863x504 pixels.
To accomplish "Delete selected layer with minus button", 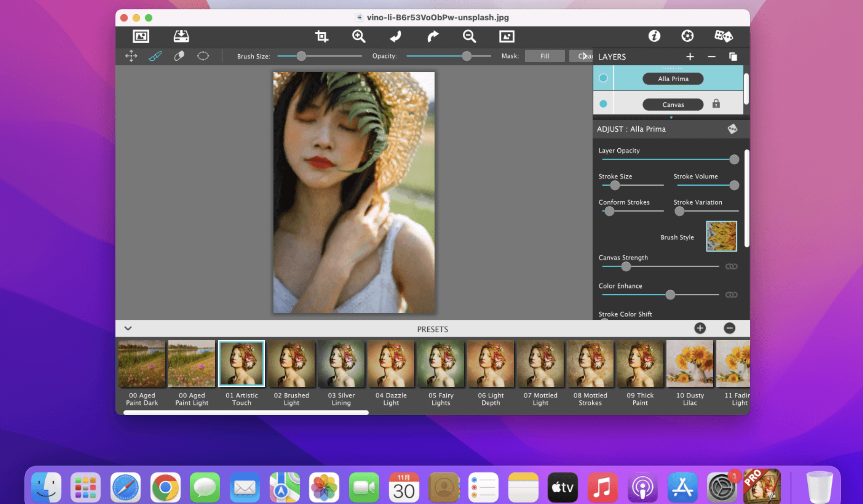I will point(712,56).
